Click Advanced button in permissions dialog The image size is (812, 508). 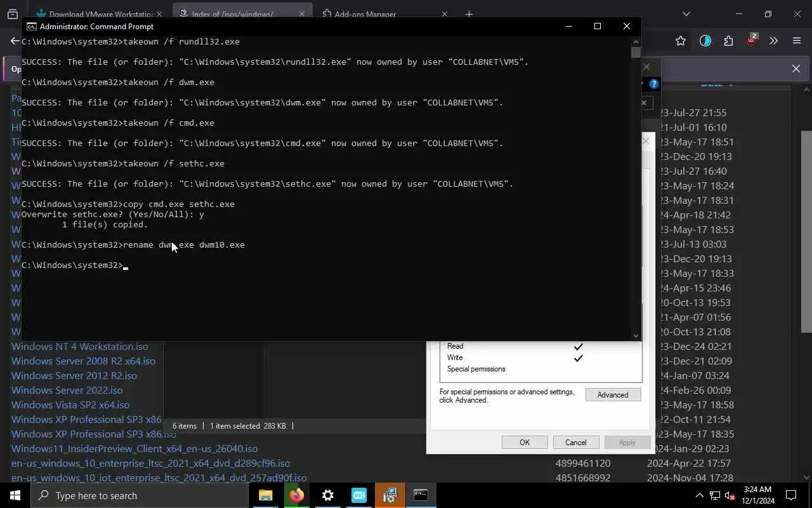(x=613, y=395)
